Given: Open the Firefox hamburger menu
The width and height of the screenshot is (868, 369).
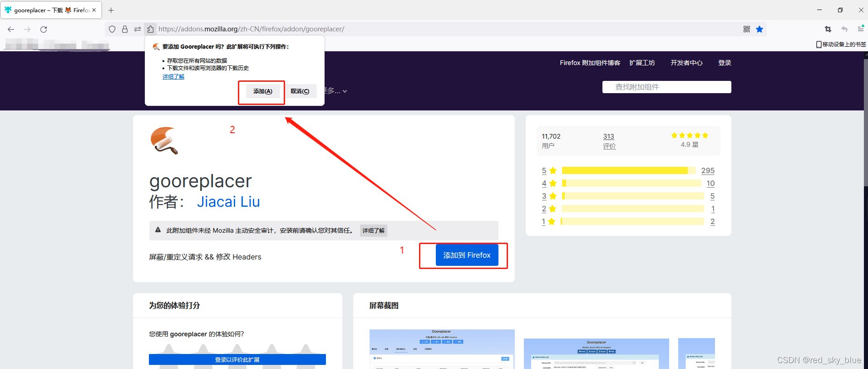Looking at the screenshot, I should (860, 29).
